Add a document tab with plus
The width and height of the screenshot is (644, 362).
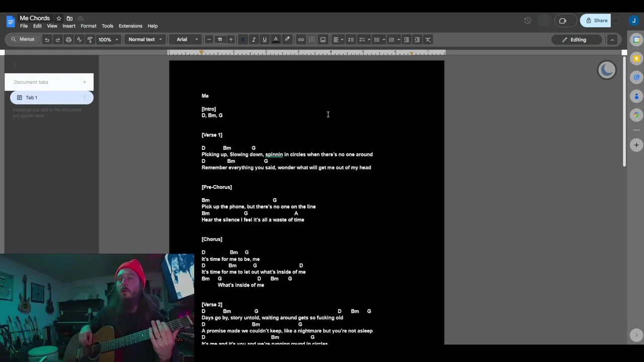point(85,82)
